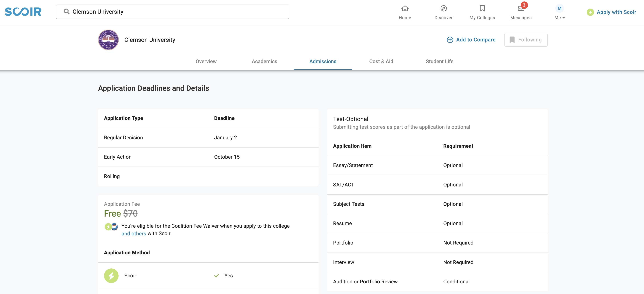Click the Resume row
This screenshot has width=644, height=294.
[437, 224]
